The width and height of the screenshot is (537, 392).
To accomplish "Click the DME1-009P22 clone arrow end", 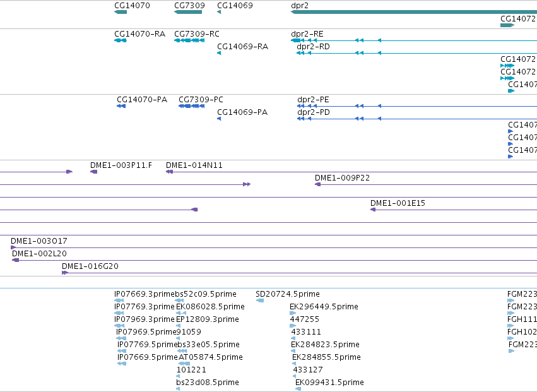I will 318,184.
